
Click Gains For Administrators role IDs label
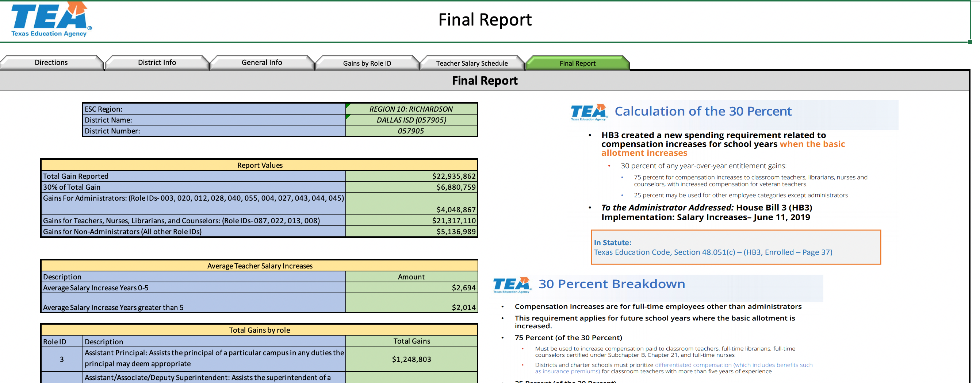193,204
